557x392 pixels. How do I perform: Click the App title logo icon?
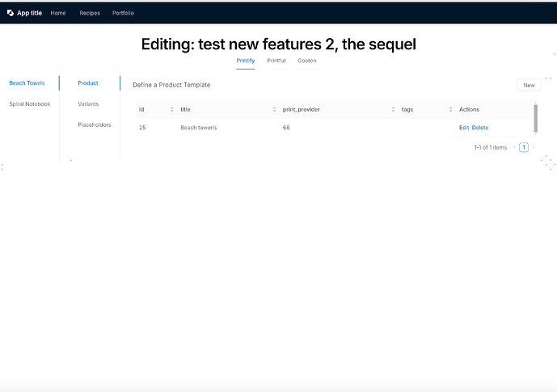tap(11, 13)
